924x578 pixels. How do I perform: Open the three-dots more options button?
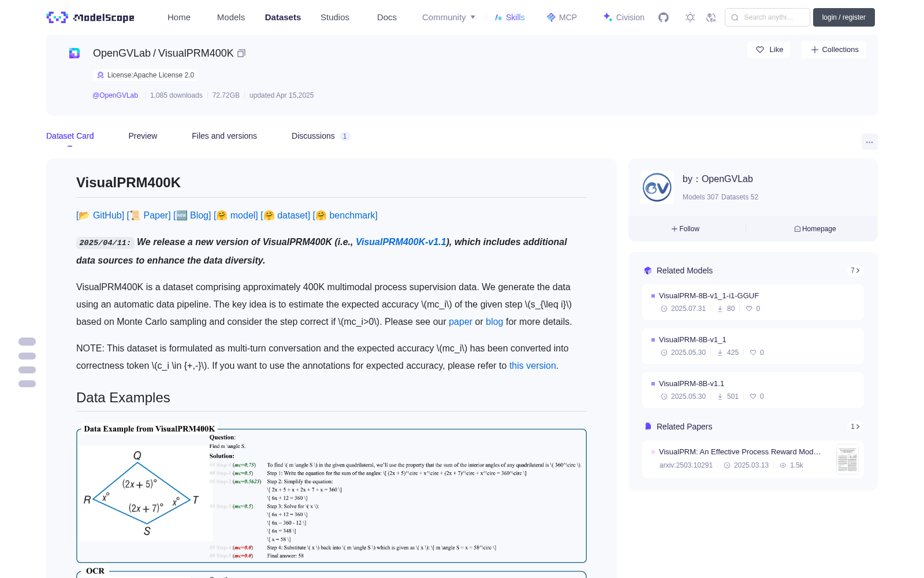[x=870, y=142]
